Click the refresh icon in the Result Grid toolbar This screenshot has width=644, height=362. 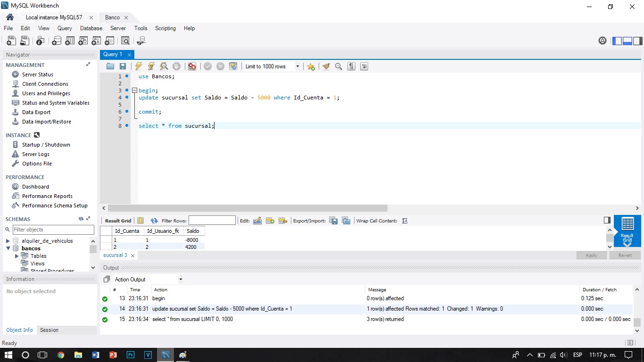154,220
